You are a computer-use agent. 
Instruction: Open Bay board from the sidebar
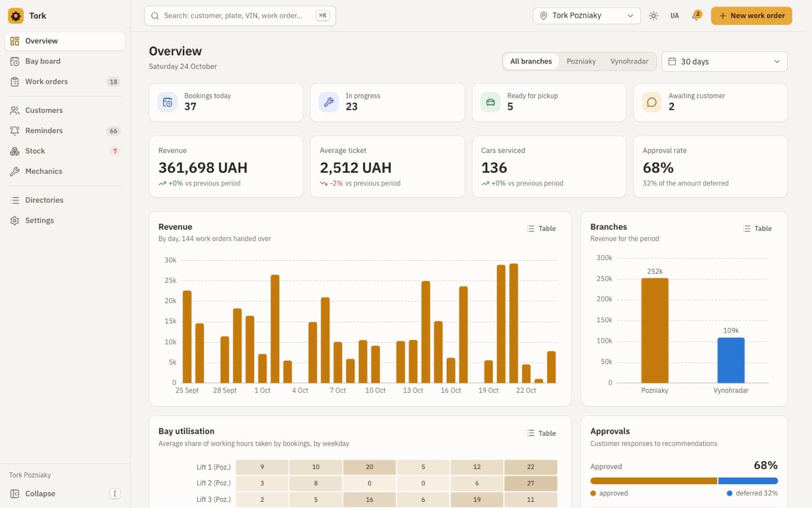pyautogui.click(x=65, y=61)
